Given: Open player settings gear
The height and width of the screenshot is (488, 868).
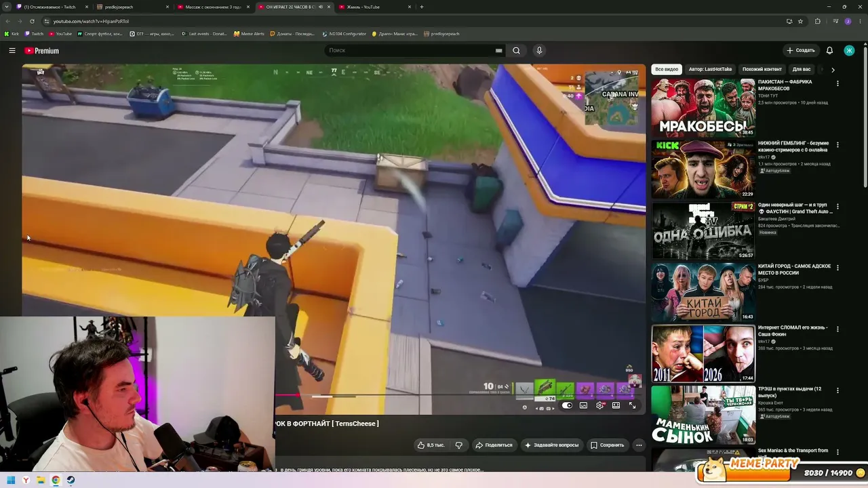Looking at the screenshot, I should pyautogui.click(x=600, y=405).
